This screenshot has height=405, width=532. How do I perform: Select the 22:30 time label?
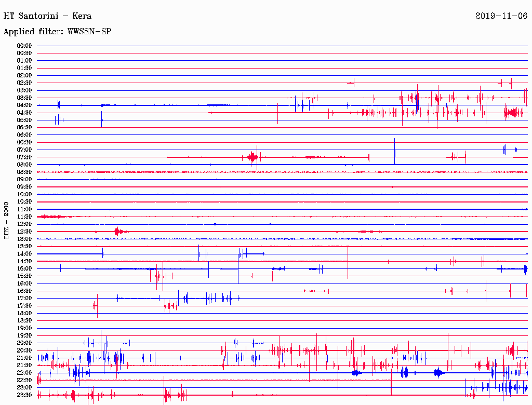(x=24, y=380)
